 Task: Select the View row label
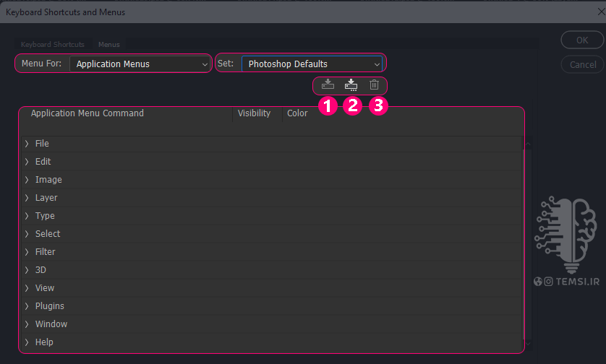click(45, 288)
